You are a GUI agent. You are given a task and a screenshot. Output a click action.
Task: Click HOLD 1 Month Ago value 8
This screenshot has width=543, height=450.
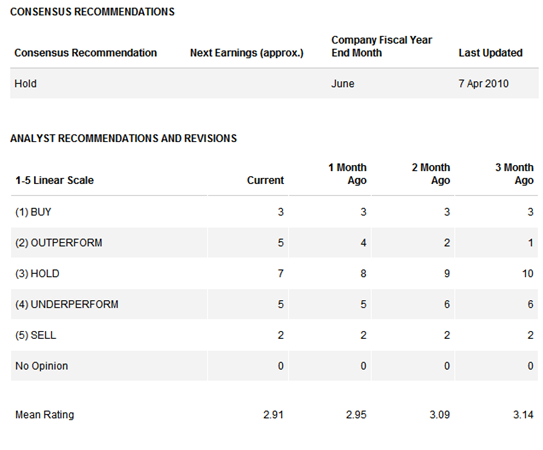363,274
